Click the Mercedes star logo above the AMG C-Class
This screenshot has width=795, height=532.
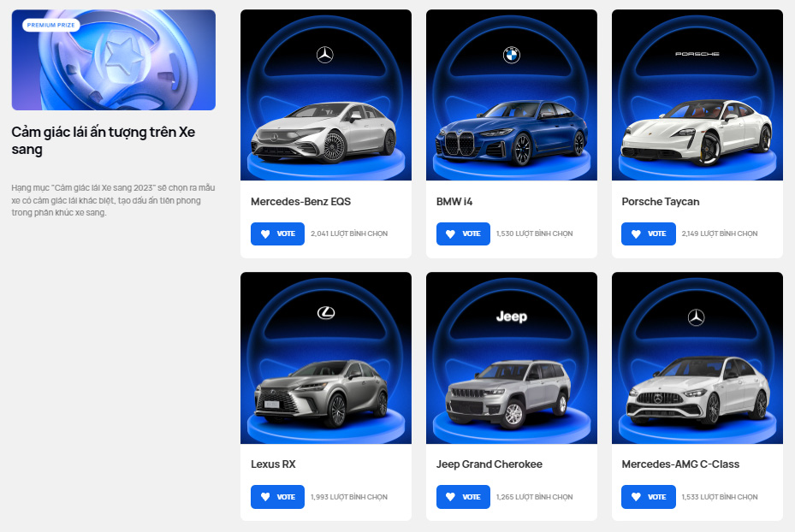pos(696,317)
